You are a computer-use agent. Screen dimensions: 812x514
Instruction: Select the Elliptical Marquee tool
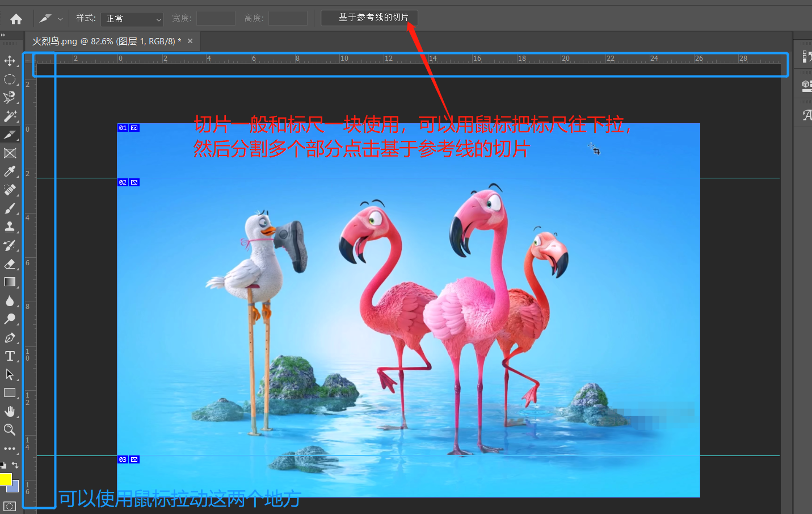[x=10, y=80]
